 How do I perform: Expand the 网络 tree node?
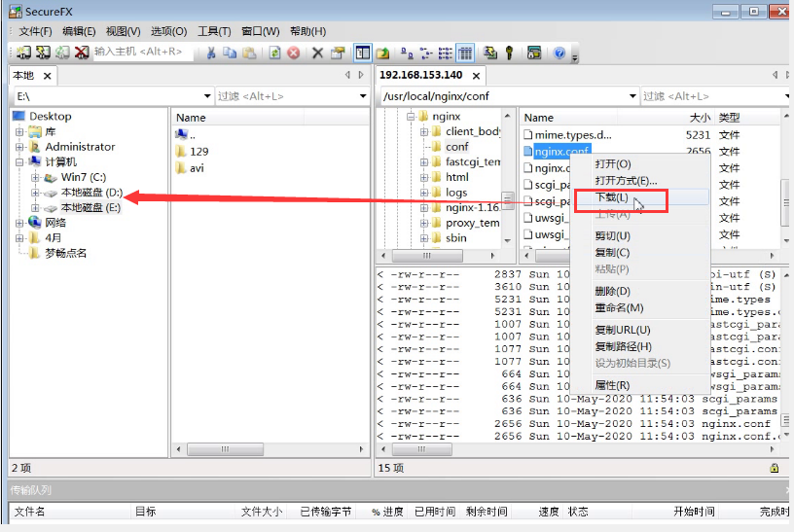click(x=19, y=224)
